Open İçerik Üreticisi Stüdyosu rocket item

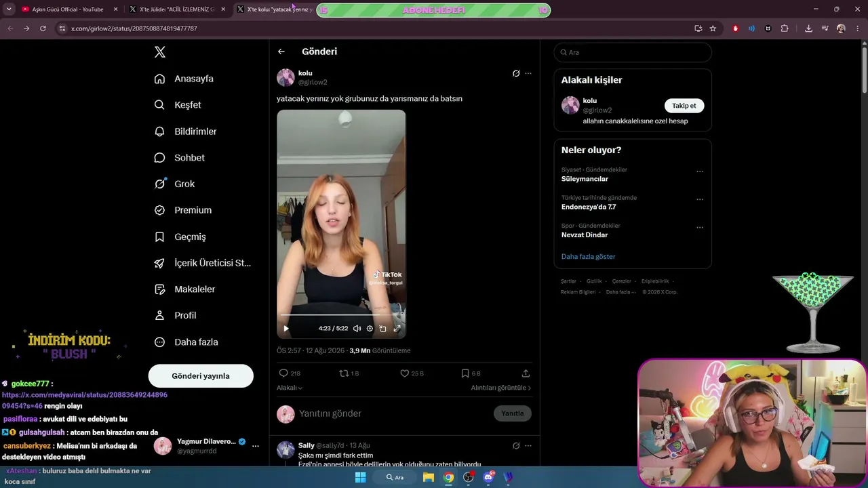tap(202, 263)
